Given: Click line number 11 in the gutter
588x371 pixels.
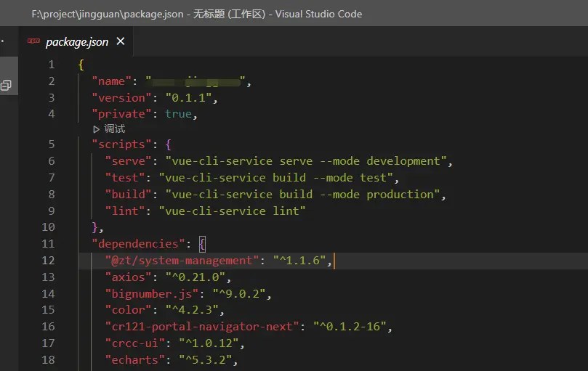Looking at the screenshot, I should pyautogui.click(x=48, y=244).
